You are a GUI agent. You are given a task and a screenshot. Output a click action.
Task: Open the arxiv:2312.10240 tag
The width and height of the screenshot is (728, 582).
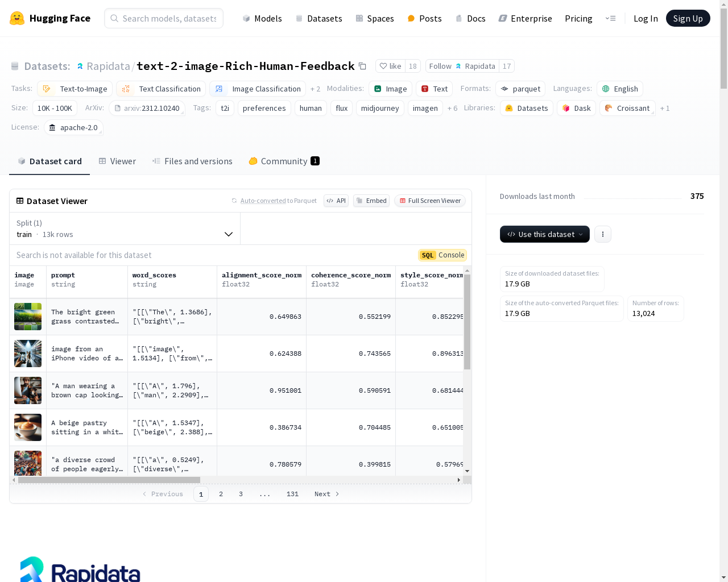point(147,108)
